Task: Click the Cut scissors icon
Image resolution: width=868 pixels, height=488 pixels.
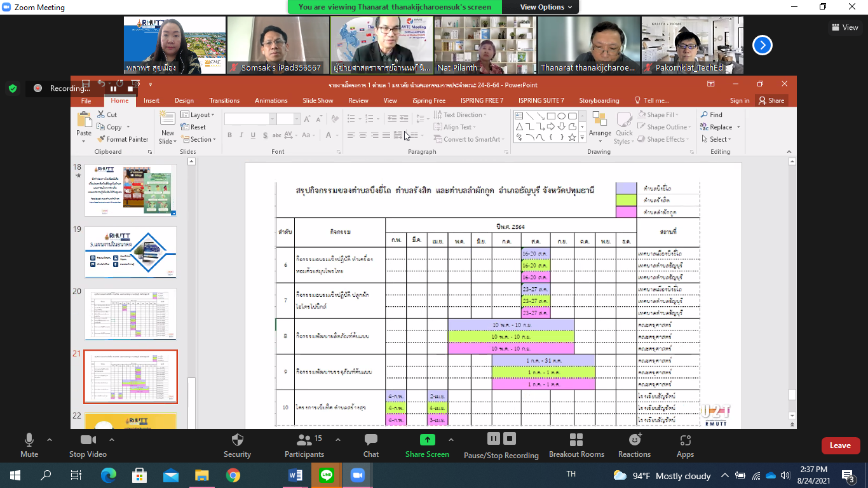Action: click(x=101, y=114)
